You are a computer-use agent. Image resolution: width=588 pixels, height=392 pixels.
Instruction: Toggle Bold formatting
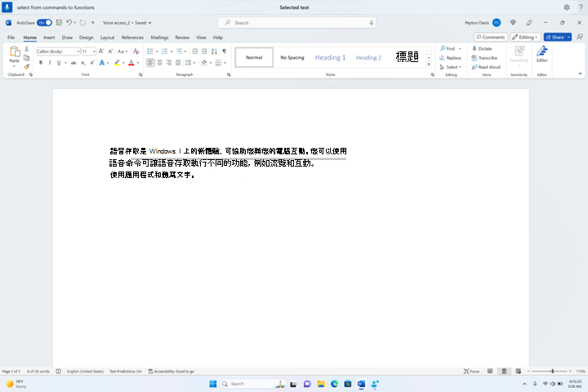pos(41,63)
